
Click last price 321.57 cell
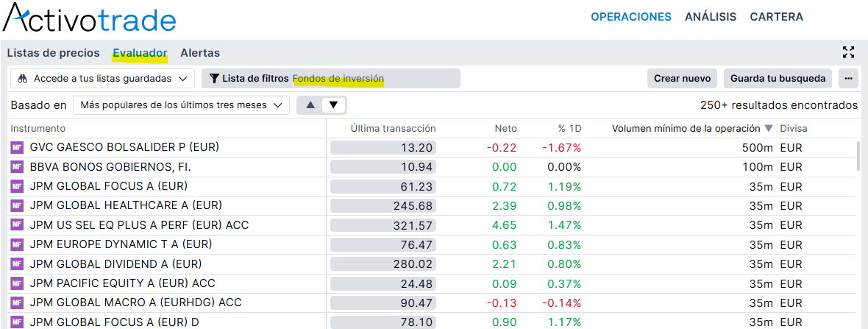pyautogui.click(x=383, y=225)
